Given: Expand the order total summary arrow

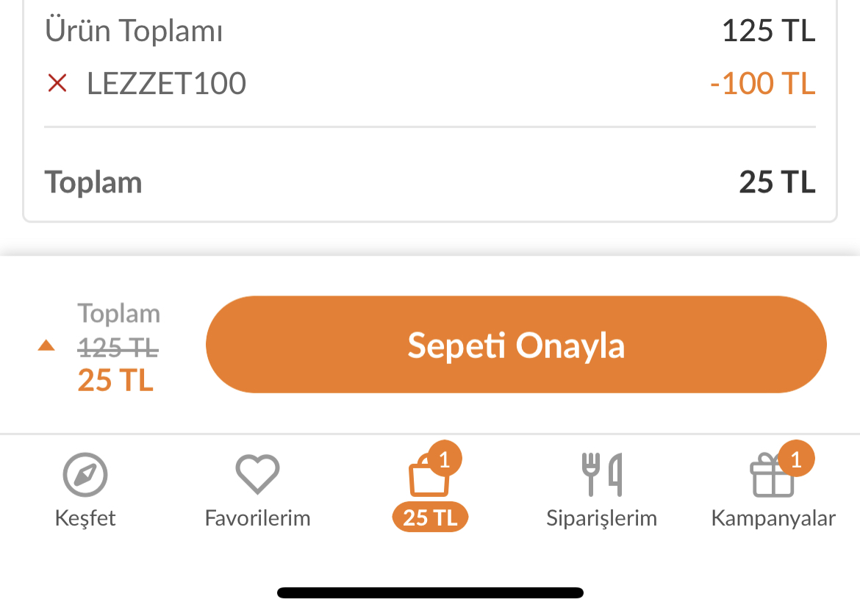Looking at the screenshot, I should click(x=46, y=345).
